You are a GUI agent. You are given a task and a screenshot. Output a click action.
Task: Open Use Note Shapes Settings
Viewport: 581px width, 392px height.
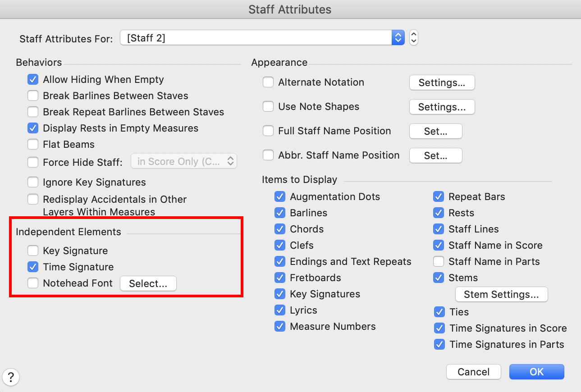(442, 107)
